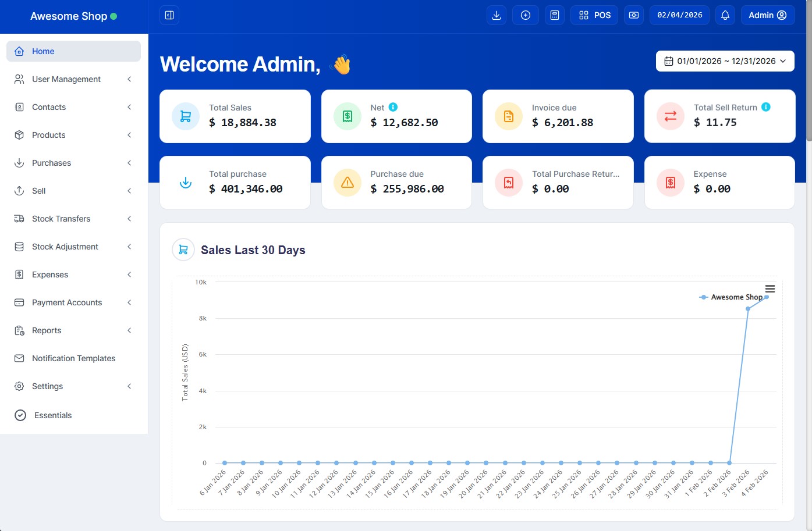This screenshot has width=812, height=531.
Task: Collapse the sidebar using the panel toggle icon
Action: click(x=169, y=15)
